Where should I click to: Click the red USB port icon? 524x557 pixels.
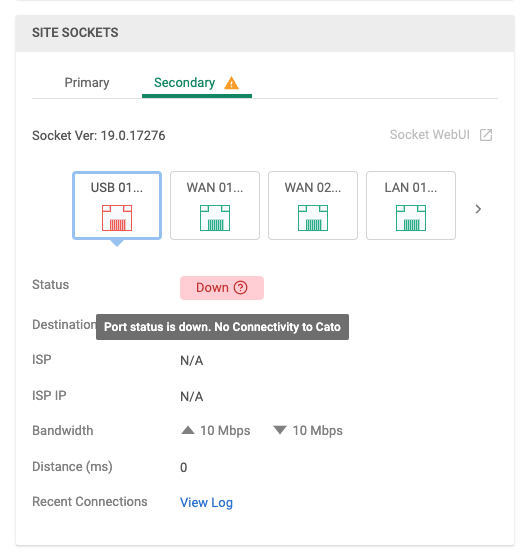pos(117,218)
